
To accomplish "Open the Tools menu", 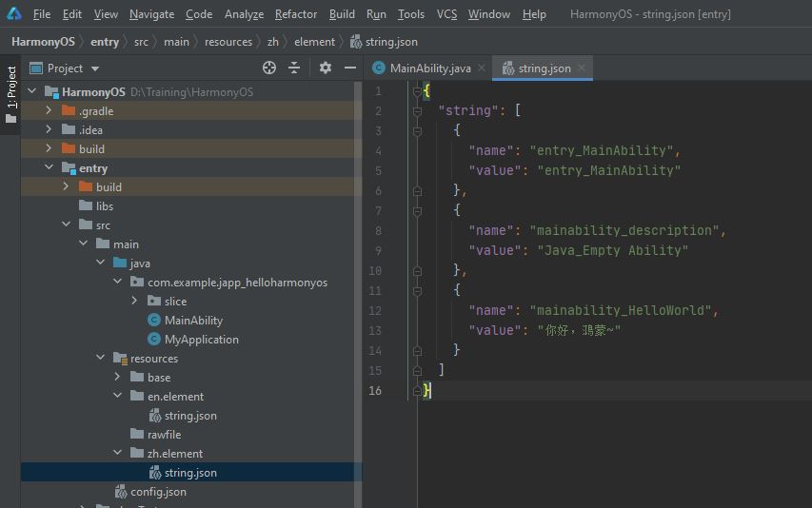I will 411,14.
